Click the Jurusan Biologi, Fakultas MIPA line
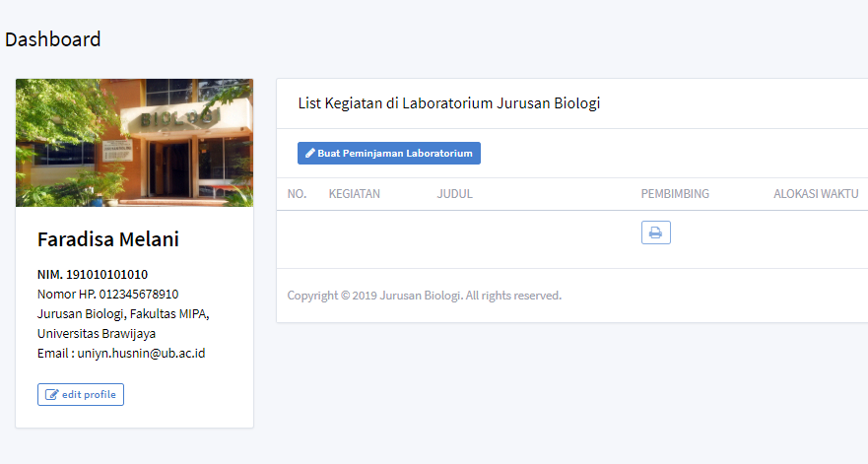868x464 pixels. [123, 313]
